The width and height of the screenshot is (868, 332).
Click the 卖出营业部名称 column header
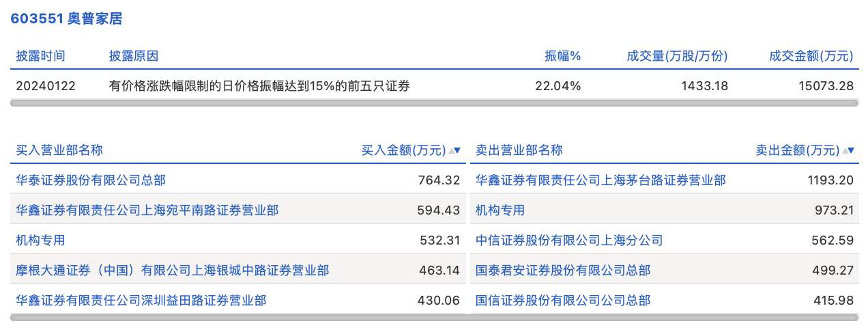pos(519,150)
